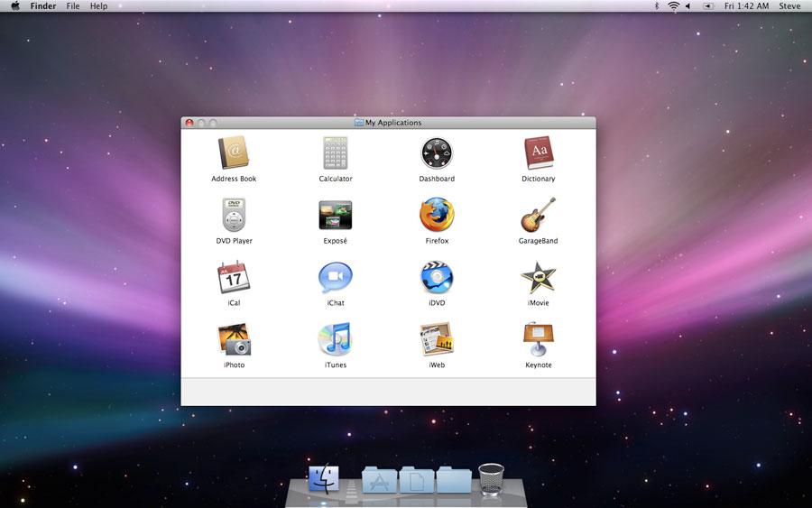The width and height of the screenshot is (812, 508).
Task: Open the Steve user menu
Action: [789, 6]
